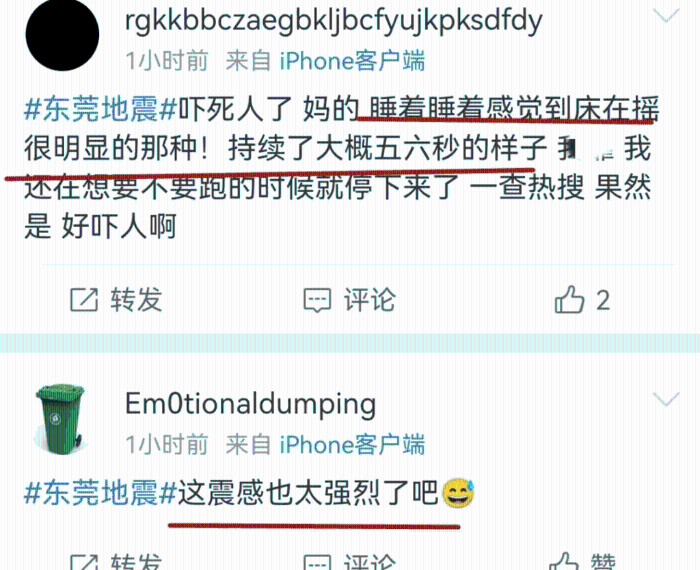Expand options chevron on first post
700x570 pixels.
pyautogui.click(x=666, y=16)
